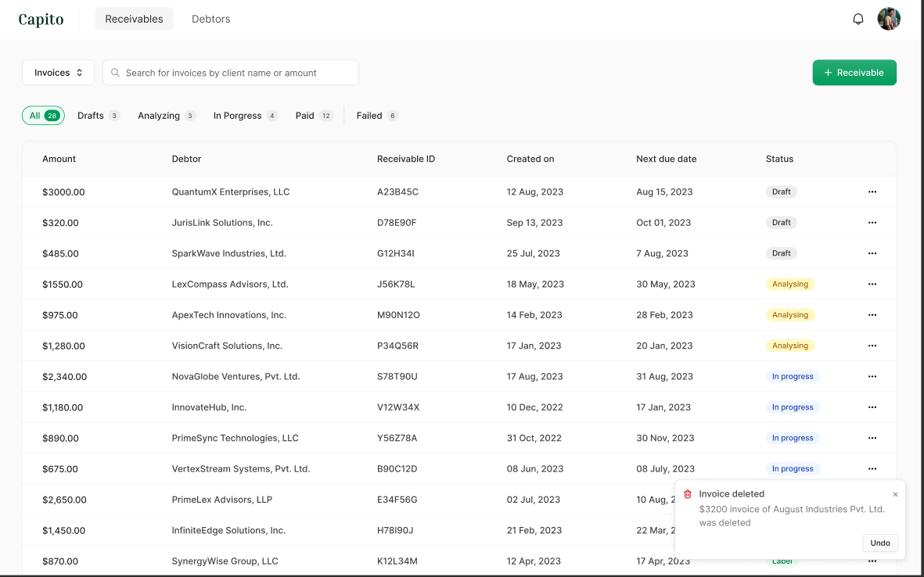Select the SparkWave Industries, Ltd. debtor name

(228, 253)
